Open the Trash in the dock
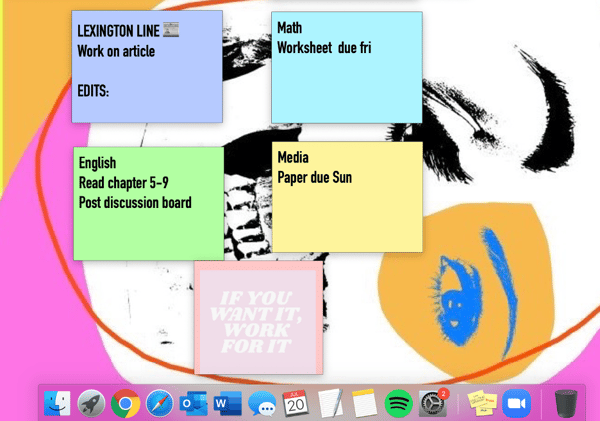Image resolution: width=600 pixels, height=421 pixels. [566, 403]
